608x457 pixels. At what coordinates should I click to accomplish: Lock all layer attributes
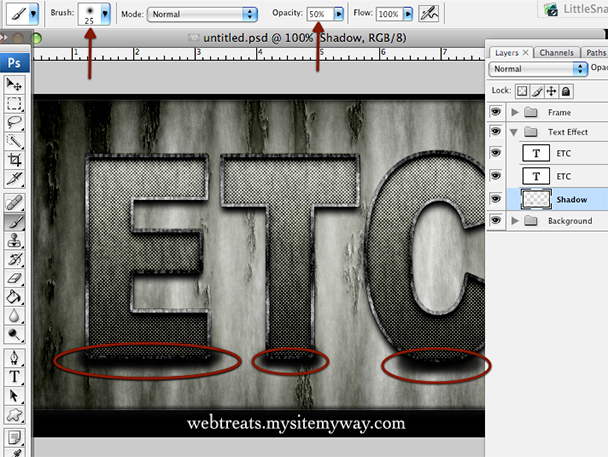coord(566,91)
